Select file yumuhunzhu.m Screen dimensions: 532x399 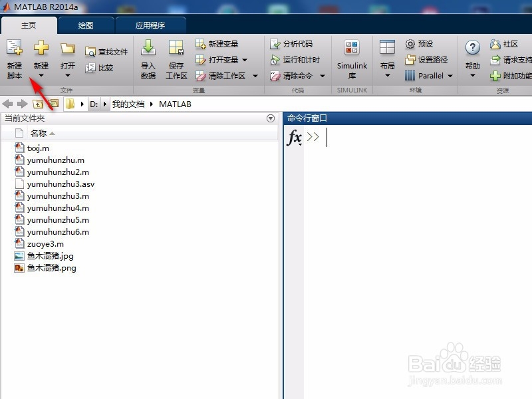[56, 160]
